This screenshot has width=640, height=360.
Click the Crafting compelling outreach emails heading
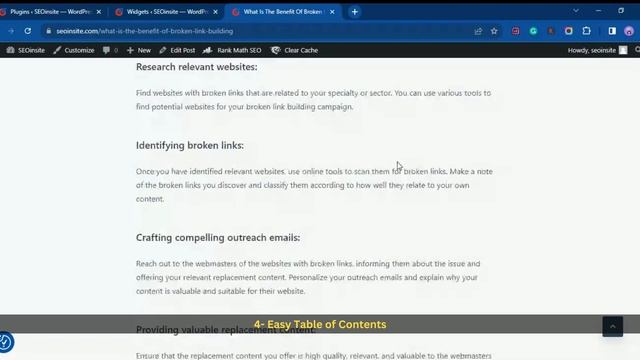(x=218, y=238)
